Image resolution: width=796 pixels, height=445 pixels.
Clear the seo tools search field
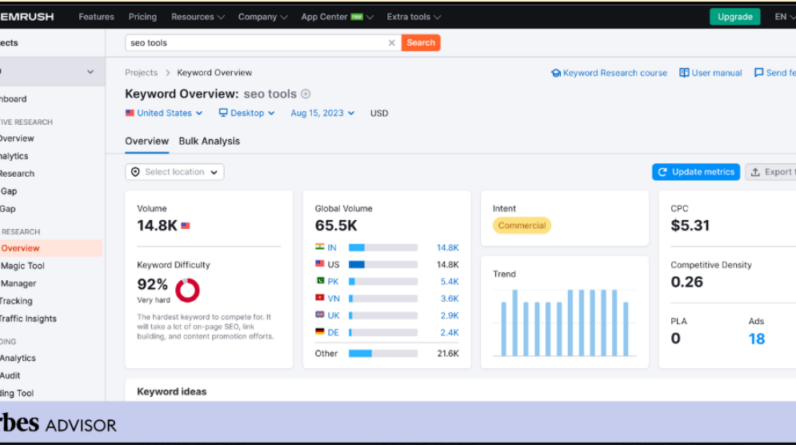(391, 43)
